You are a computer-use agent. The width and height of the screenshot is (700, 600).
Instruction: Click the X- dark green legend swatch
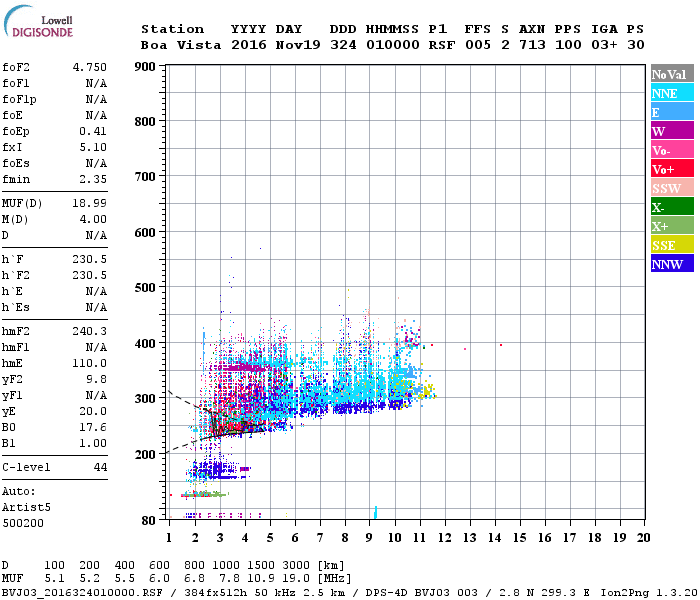672,207
